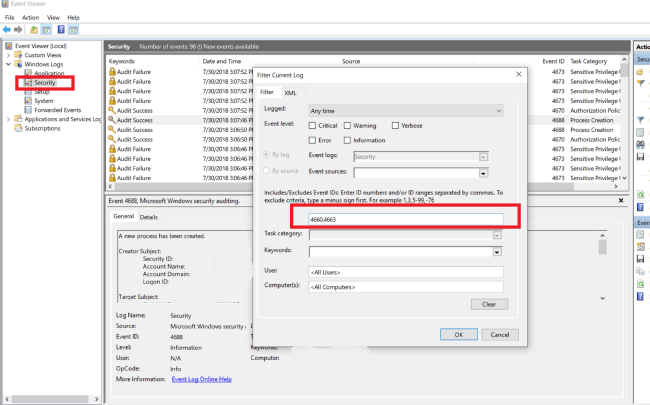The height and width of the screenshot is (405, 650).
Task: Click the event description text scrollbar
Action: pyautogui.click(x=602, y=267)
